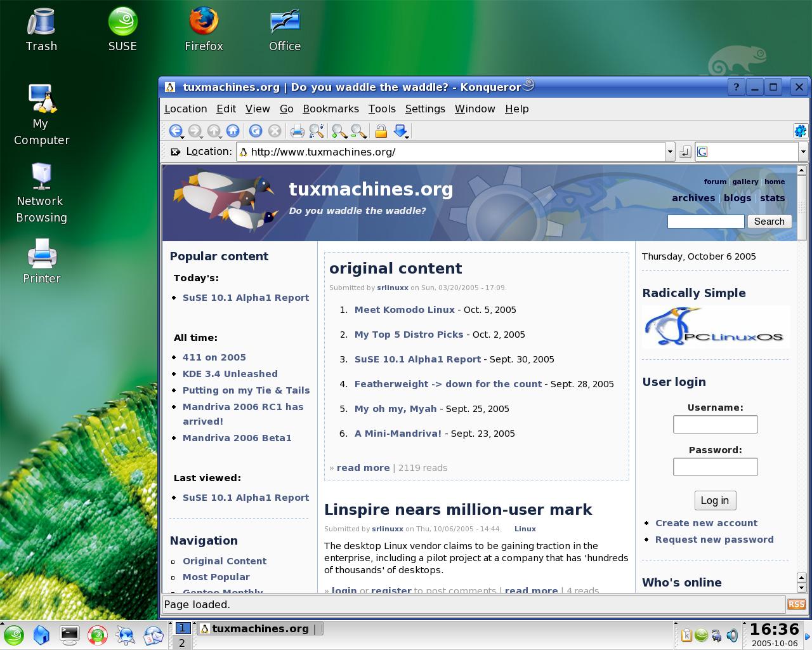This screenshot has width=812, height=650.
Task: Clear the location bar with the clear icon
Action: coord(176,152)
